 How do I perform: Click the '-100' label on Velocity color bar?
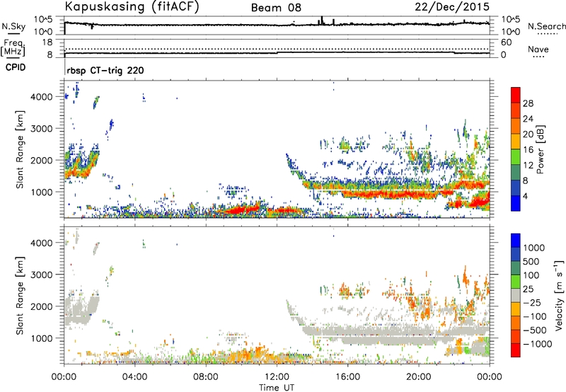pos(535,316)
